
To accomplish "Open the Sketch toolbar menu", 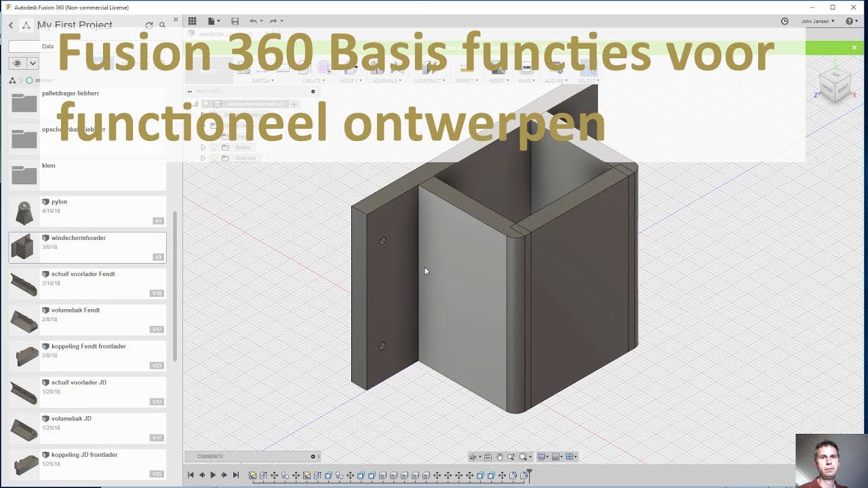I will coord(262,81).
